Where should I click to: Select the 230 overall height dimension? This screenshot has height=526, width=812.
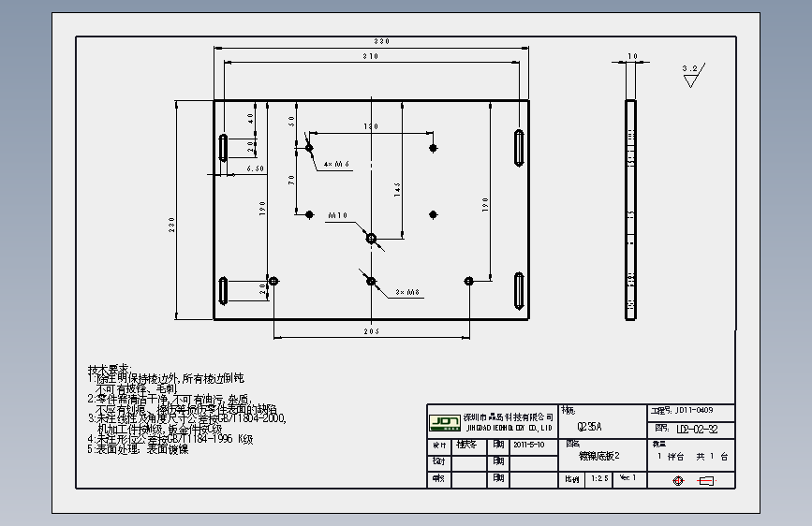[171, 225]
